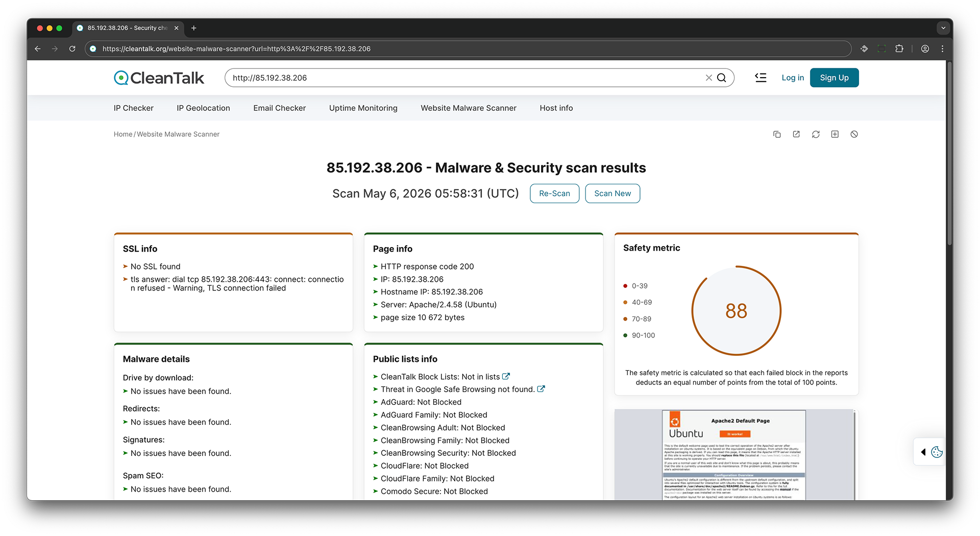Click the magnifier search icon
The height and width of the screenshot is (536, 980).
click(x=722, y=78)
